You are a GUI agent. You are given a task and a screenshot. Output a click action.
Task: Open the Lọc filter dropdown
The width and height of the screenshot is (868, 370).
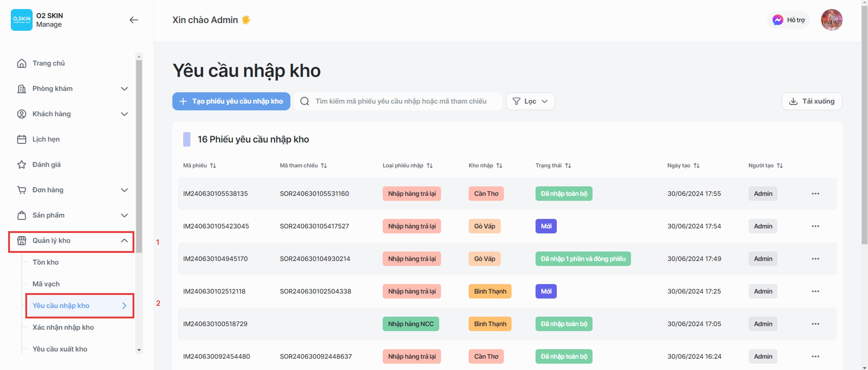pyautogui.click(x=530, y=101)
